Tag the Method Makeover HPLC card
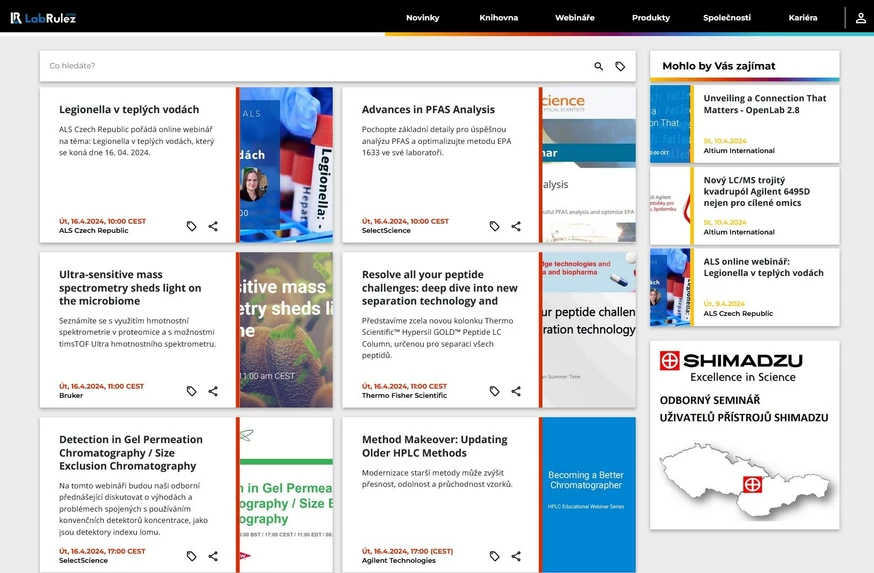The width and height of the screenshot is (874, 573). tap(494, 556)
